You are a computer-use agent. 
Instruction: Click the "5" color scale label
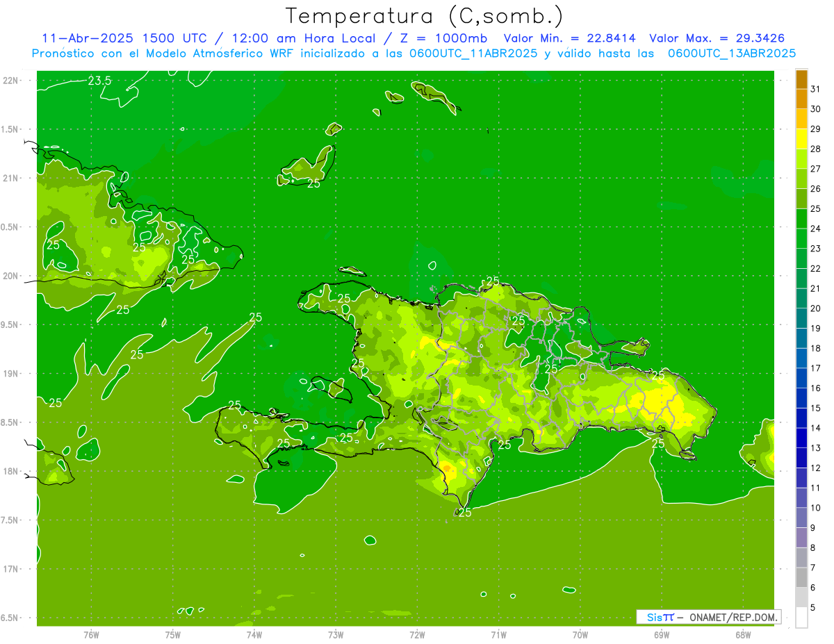tap(813, 608)
